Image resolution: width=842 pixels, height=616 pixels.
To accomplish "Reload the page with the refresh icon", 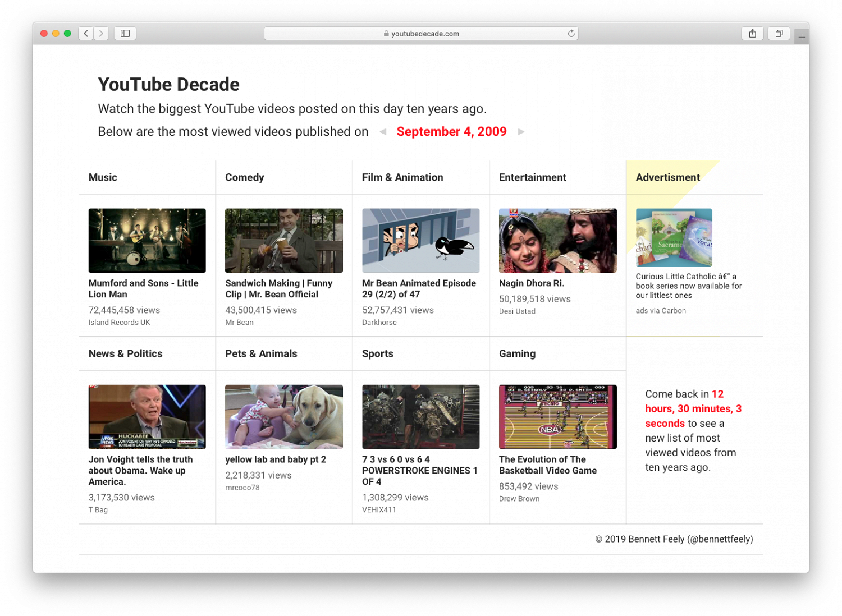I will pyautogui.click(x=571, y=34).
